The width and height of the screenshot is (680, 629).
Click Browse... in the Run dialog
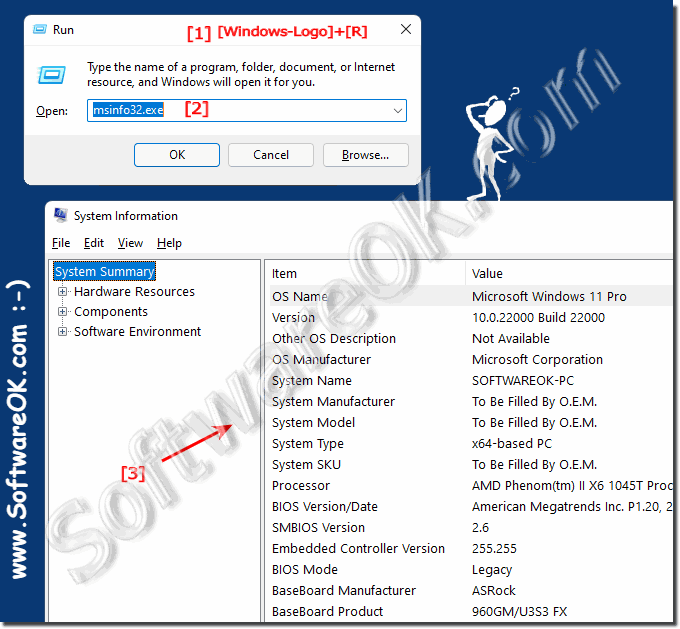coord(365,155)
